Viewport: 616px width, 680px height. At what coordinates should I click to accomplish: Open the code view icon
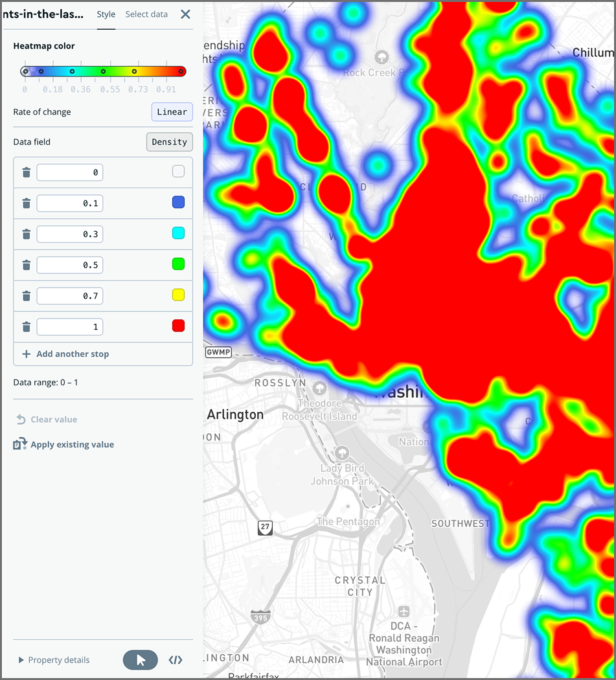click(175, 659)
